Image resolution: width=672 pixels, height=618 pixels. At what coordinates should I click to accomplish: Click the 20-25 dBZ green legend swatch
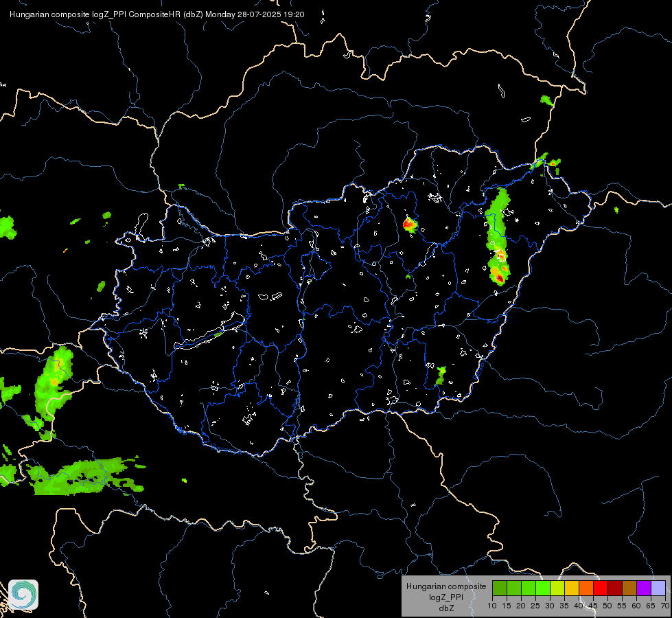[529, 588]
